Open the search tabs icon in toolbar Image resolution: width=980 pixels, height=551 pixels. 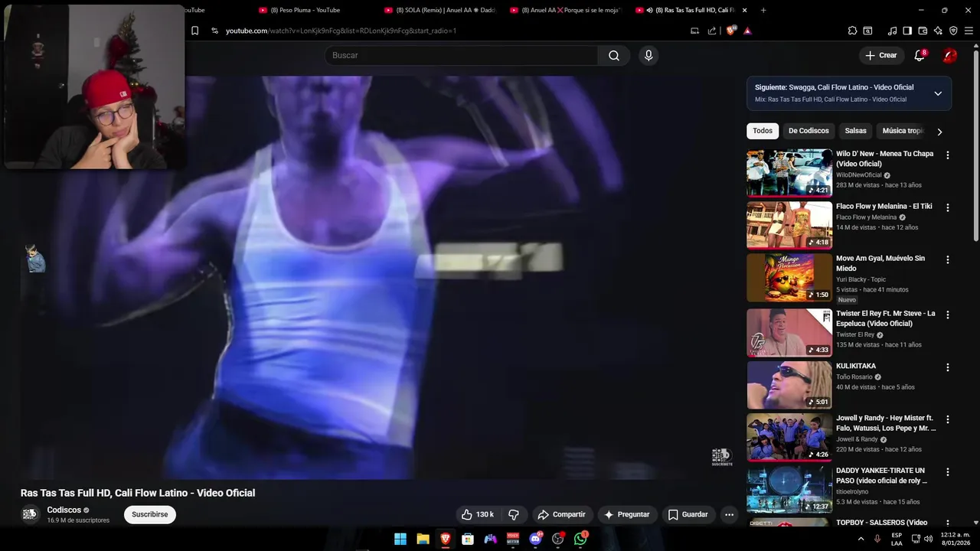pos(867,31)
